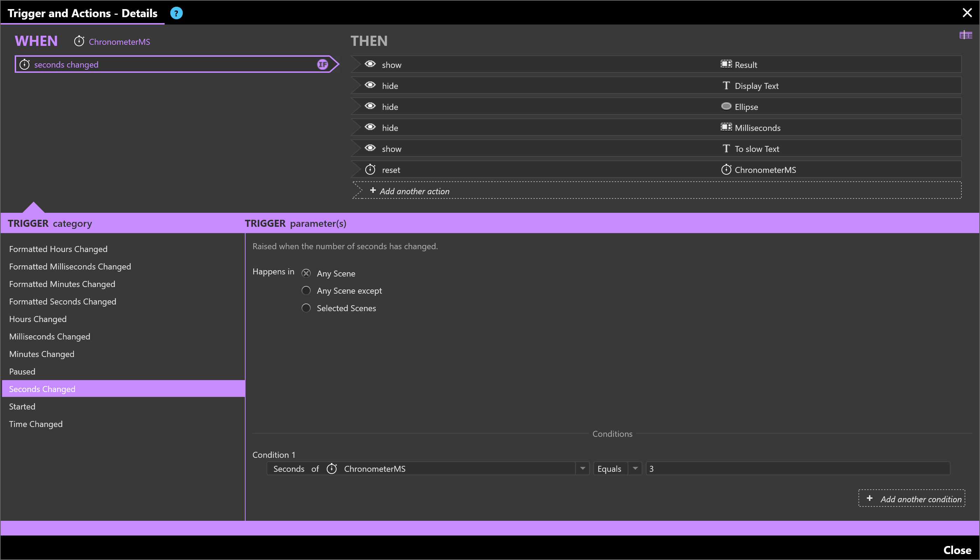Choose Milliseconds Changed trigger
The height and width of the screenshot is (560, 980).
[50, 337]
